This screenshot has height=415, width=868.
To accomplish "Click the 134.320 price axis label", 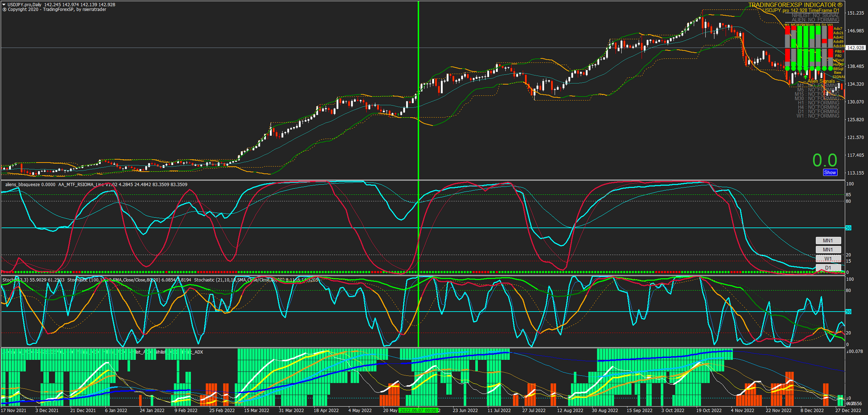I will click(855, 84).
